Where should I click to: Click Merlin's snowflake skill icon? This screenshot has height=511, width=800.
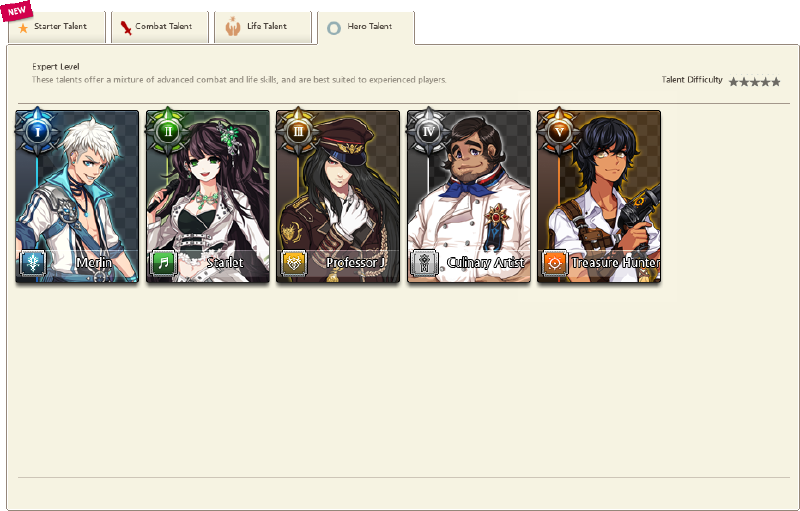click(33, 263)
